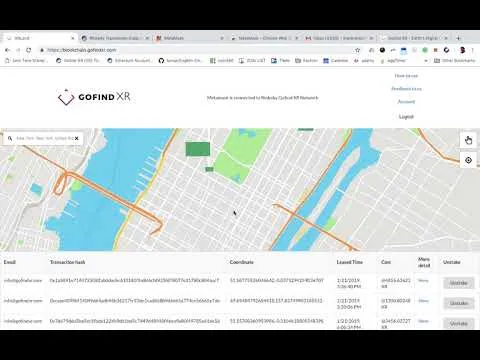Open Other Bookmarks folder
This screenshot has height=360, width=480.
(455, 61)
